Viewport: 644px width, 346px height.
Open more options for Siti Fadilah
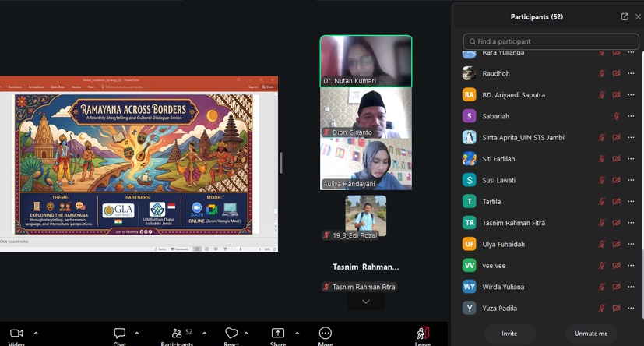click(x=631, y=159)
